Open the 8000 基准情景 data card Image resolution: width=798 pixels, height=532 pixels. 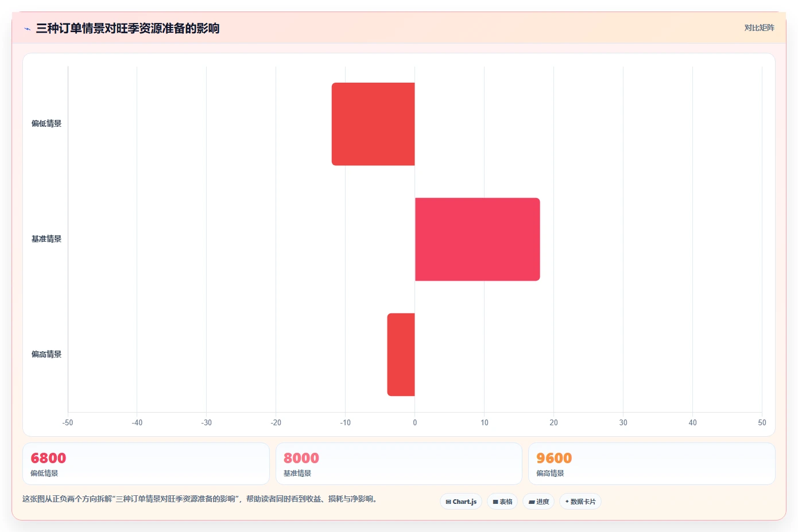point(399,464)
